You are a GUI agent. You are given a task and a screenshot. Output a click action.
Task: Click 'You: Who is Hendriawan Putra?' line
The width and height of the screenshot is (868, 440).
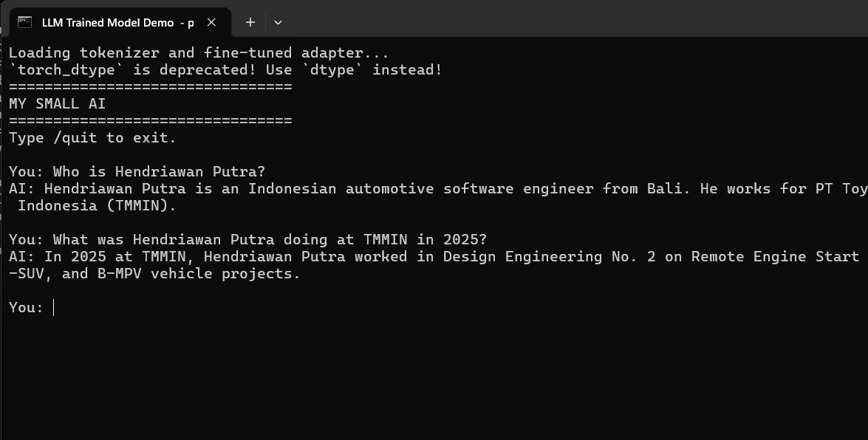point(137,171)
